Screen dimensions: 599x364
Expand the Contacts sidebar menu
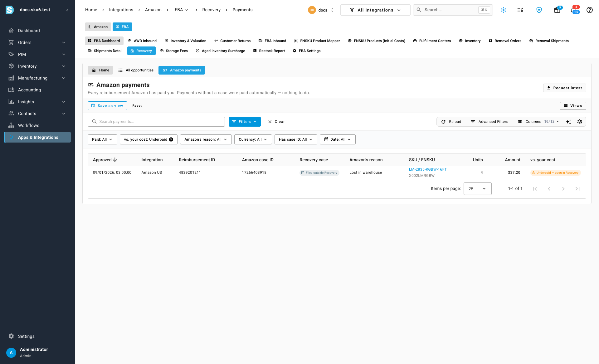click(x=37, y=114)
